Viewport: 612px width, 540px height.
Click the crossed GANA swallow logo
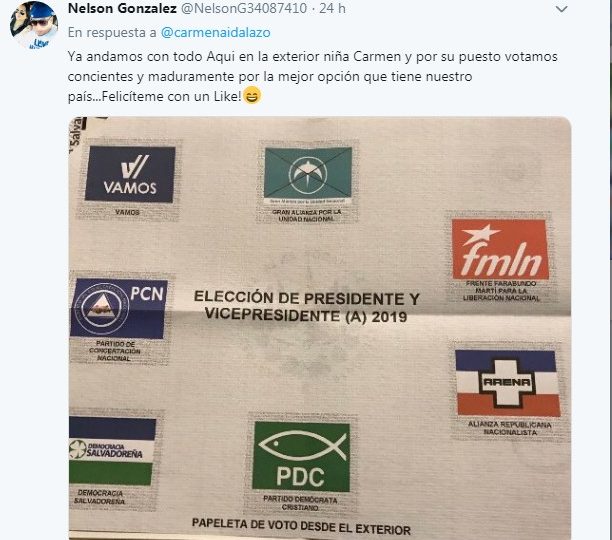click(x=308, y=172)
